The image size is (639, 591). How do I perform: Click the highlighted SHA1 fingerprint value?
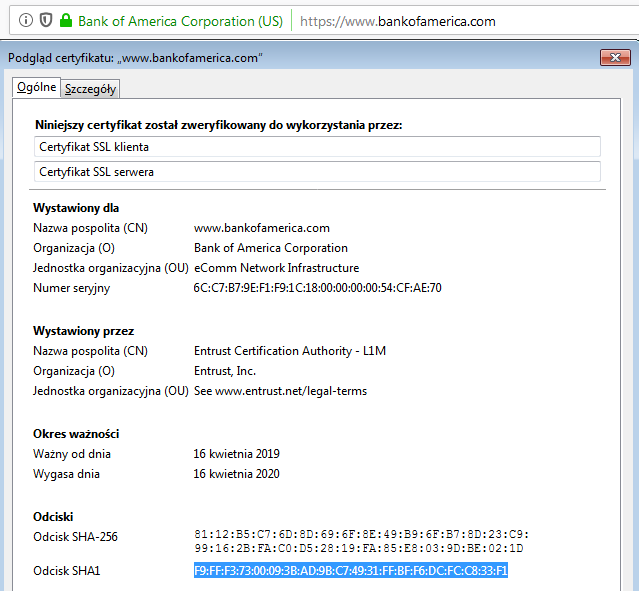351,570
